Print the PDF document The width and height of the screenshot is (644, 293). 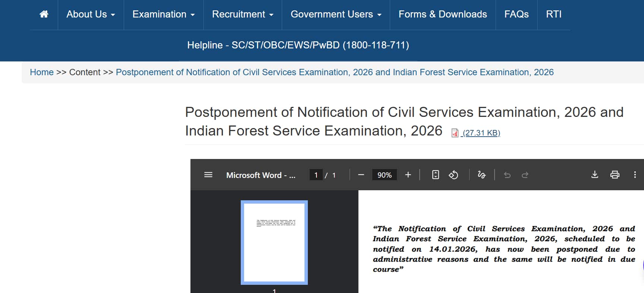(615, 175)
